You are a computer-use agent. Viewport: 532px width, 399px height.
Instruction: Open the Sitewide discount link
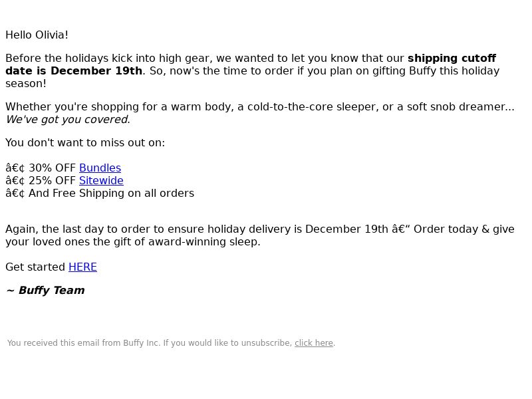(101, 180)
